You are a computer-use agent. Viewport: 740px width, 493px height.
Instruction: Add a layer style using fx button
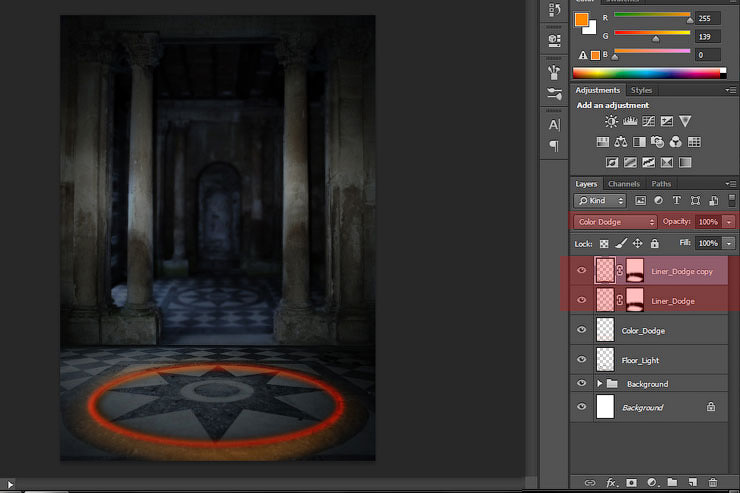(x=609, y=483)
